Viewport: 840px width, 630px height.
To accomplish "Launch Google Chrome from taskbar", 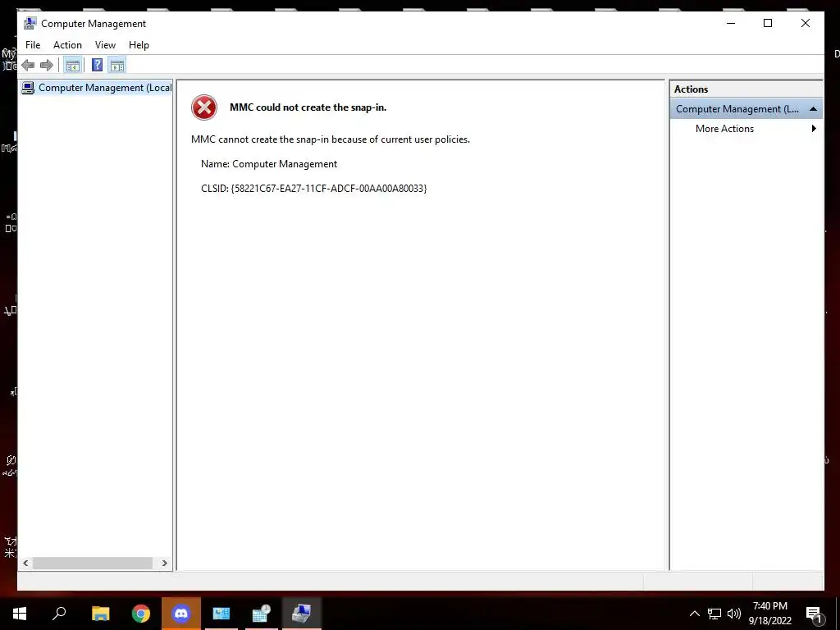I will 141,614.
